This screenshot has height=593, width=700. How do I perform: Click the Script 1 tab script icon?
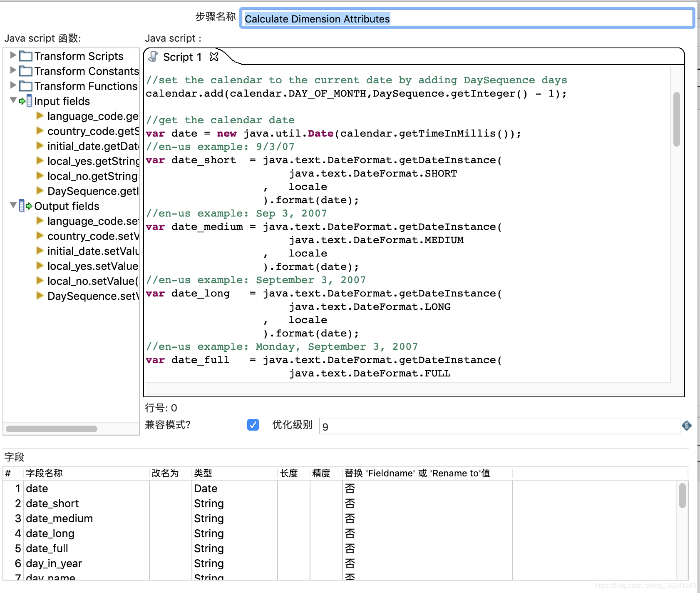tap(154, 57)
